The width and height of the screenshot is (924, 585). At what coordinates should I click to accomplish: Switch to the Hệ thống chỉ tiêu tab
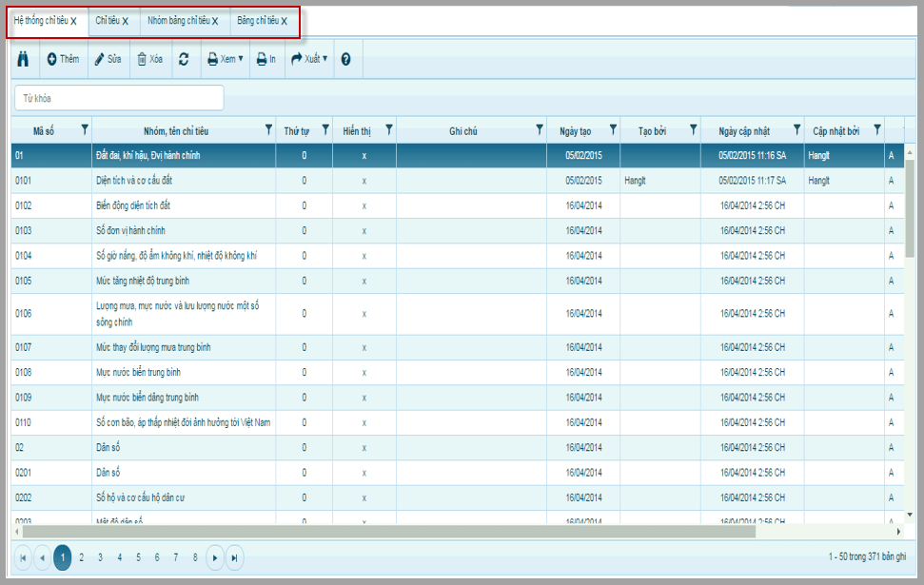(41, 21)
